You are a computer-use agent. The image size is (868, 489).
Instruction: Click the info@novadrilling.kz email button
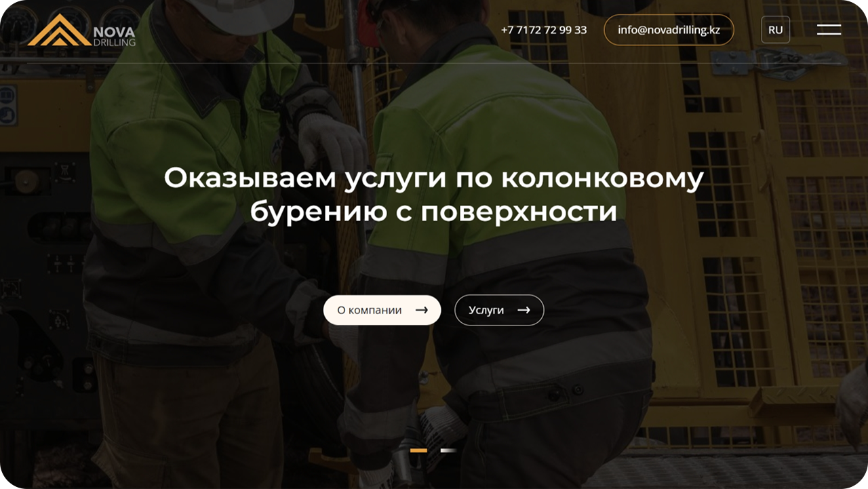click(x=669, y=30)
